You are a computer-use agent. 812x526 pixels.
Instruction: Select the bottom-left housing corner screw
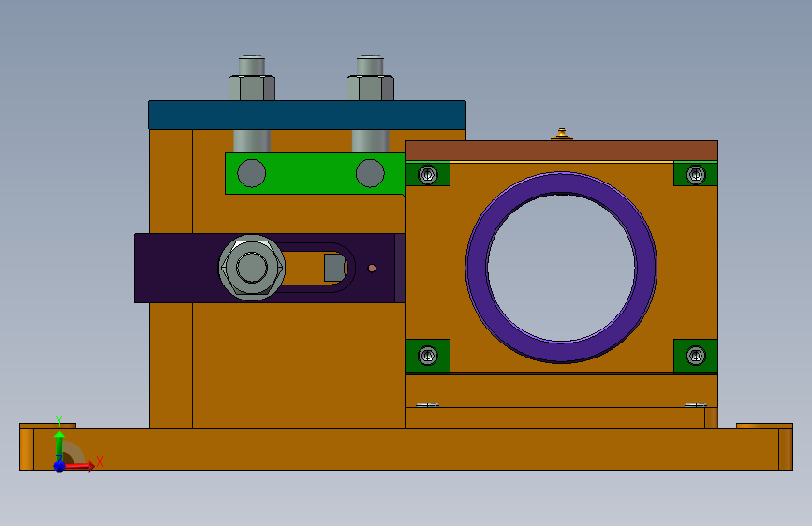click(x=428, y=356)
